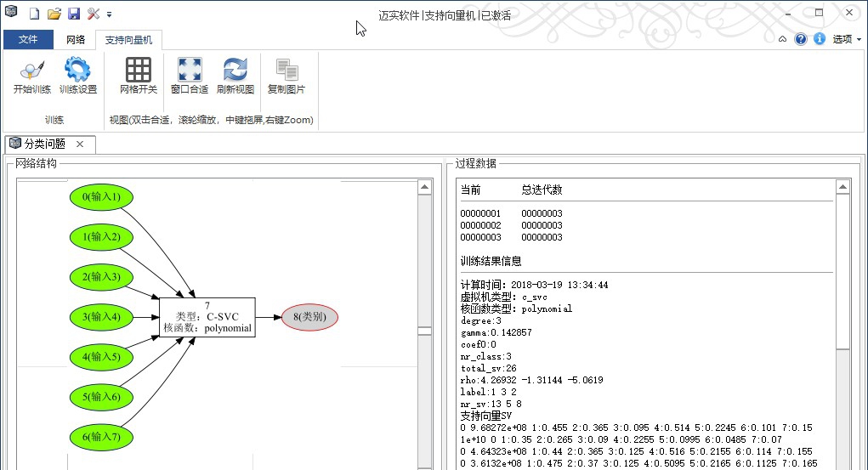
Task: Create a new file from quick access toolbar
Action: coord(34,14)
